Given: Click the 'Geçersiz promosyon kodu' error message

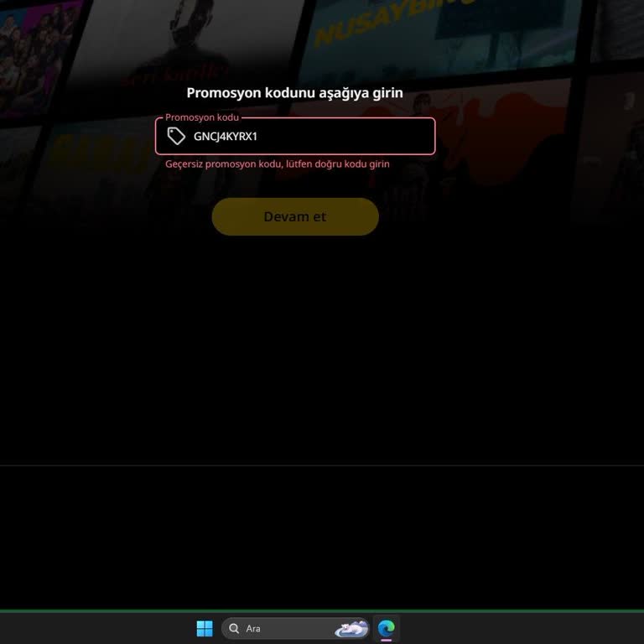Looking at the screenshot, I should (278, 164).
